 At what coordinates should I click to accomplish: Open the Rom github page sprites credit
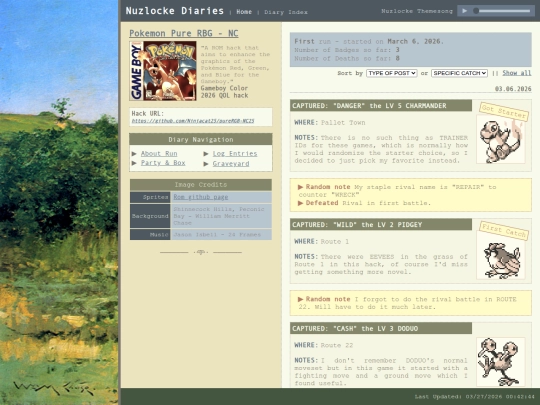pyautogui.click(x=201, y=197)
